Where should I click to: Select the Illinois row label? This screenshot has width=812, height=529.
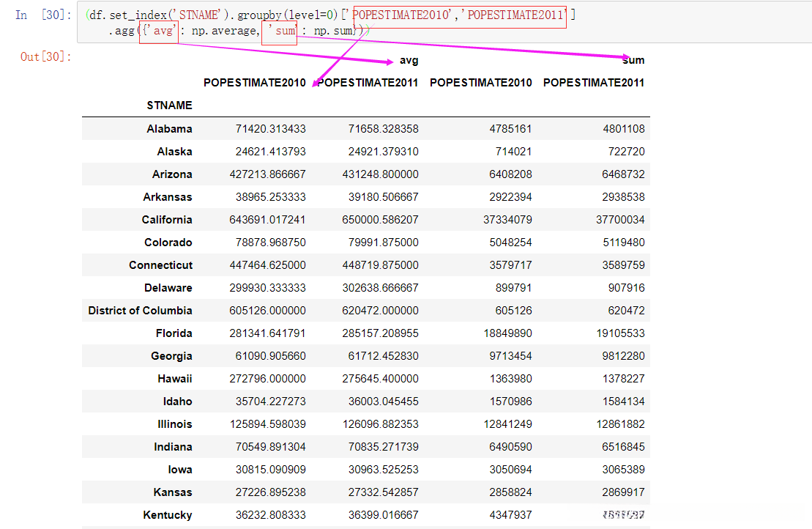pyautogui.click(x=174, y=424)
